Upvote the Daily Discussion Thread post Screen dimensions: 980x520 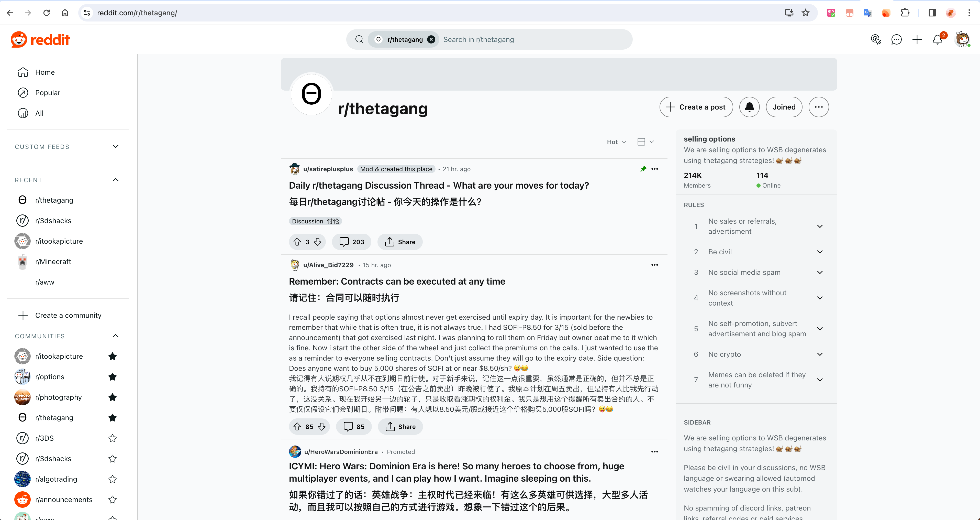pos(297,242)
